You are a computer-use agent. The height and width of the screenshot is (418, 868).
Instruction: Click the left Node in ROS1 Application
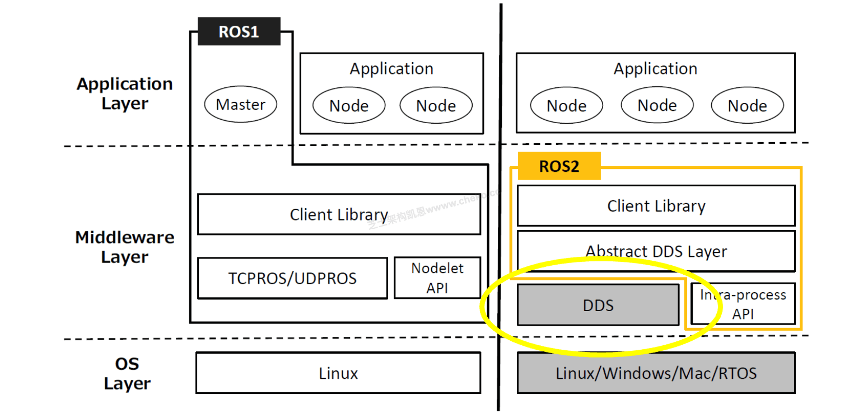point(349,106)
